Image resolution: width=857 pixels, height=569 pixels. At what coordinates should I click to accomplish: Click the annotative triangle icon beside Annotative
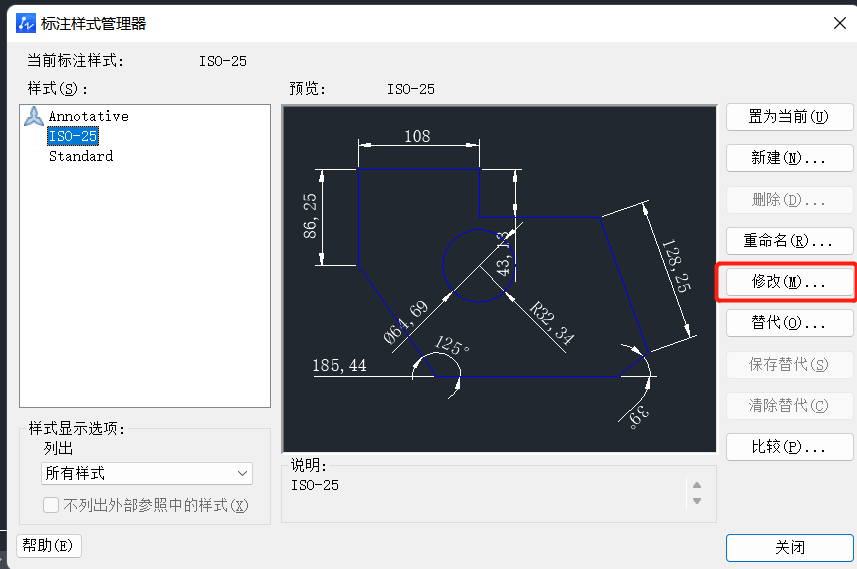[x=34, y=116]
